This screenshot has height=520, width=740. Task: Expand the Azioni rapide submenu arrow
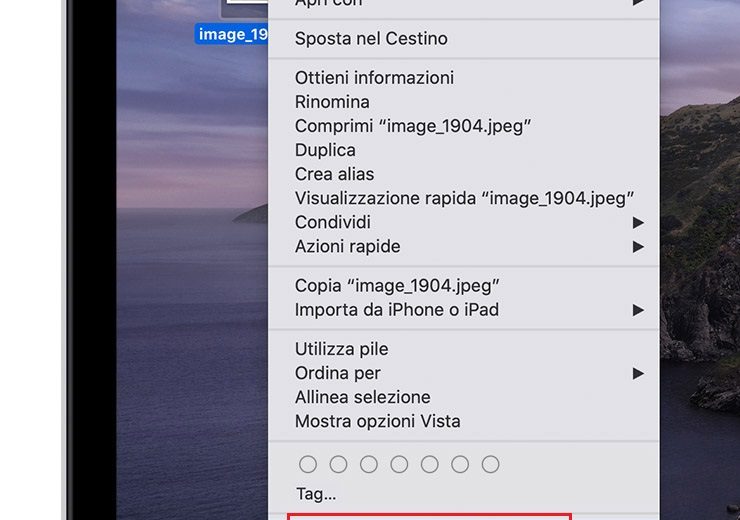pyautogui.click(x=638, y=246)
